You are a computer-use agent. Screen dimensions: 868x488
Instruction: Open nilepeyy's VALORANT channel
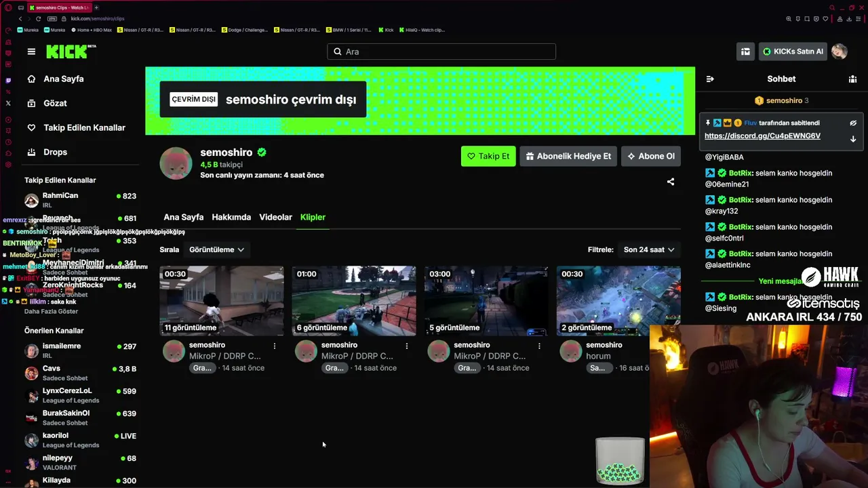pos(80,462)
